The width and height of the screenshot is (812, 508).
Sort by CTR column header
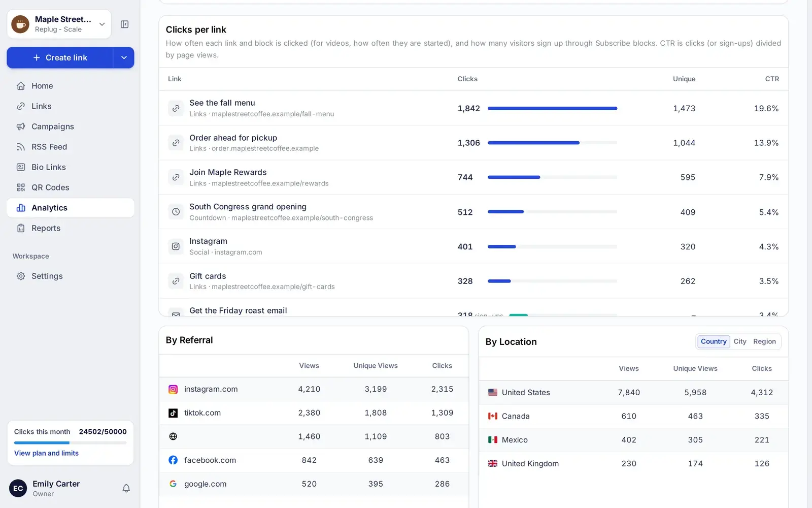(x=772, y=79)
